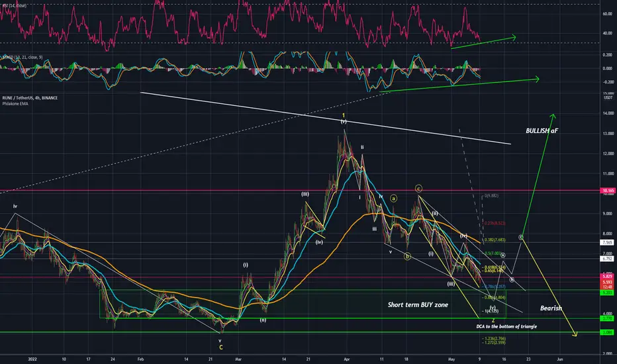Click the RSI (14, close) indicator label
This screenshot has height=364, width=617.
(15, 6)
